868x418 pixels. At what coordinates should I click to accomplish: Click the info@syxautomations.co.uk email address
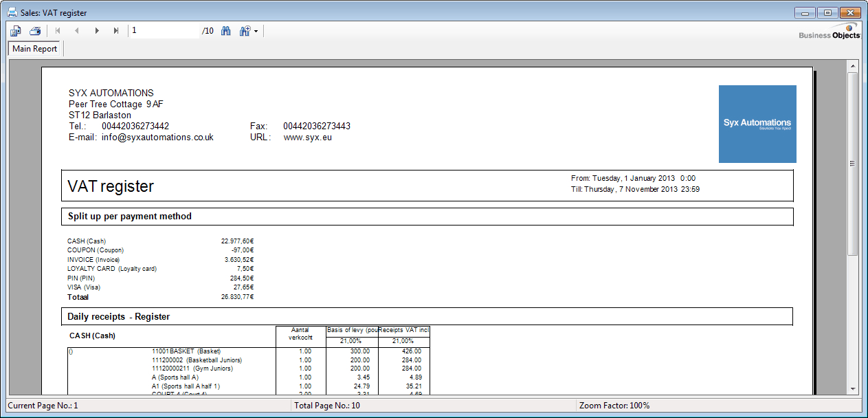pyautogui.click(x=157, y=137)
